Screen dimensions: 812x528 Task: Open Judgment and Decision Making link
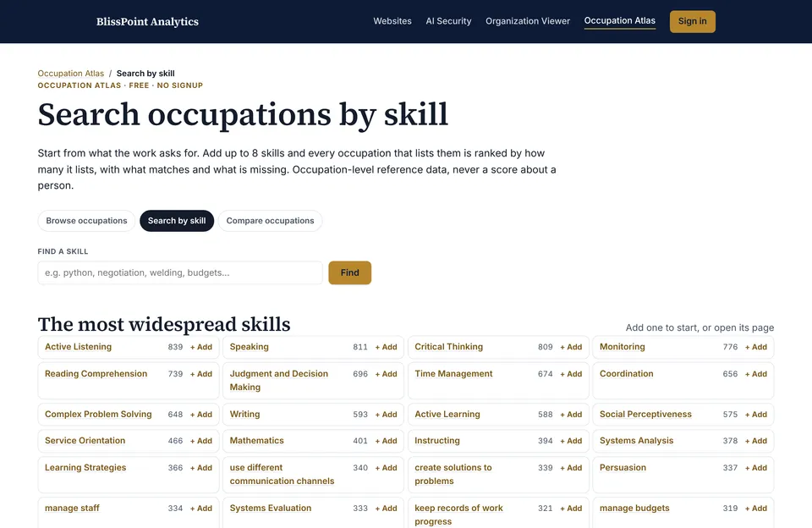point(278,380)
